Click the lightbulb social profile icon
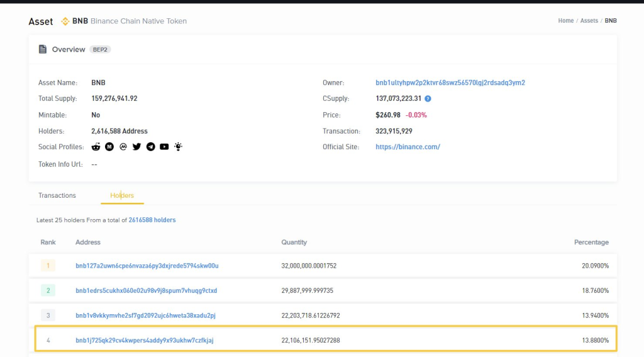The height and width of the screenshot is (357, 644). 178,147
